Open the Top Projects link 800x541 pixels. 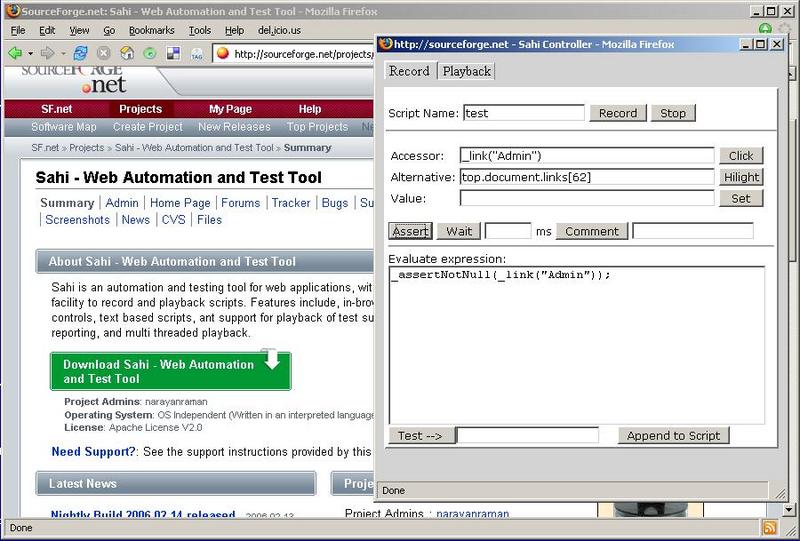317,127
